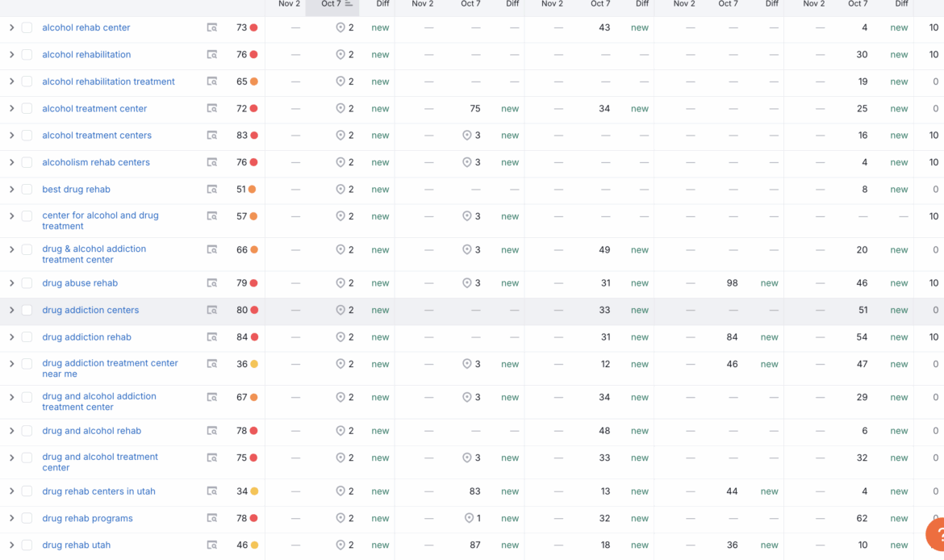Viewport: 944px width, 560px height.
Task: Open SERP preview icon for drug abuse rehab
Action: click(x=212, y=283)
